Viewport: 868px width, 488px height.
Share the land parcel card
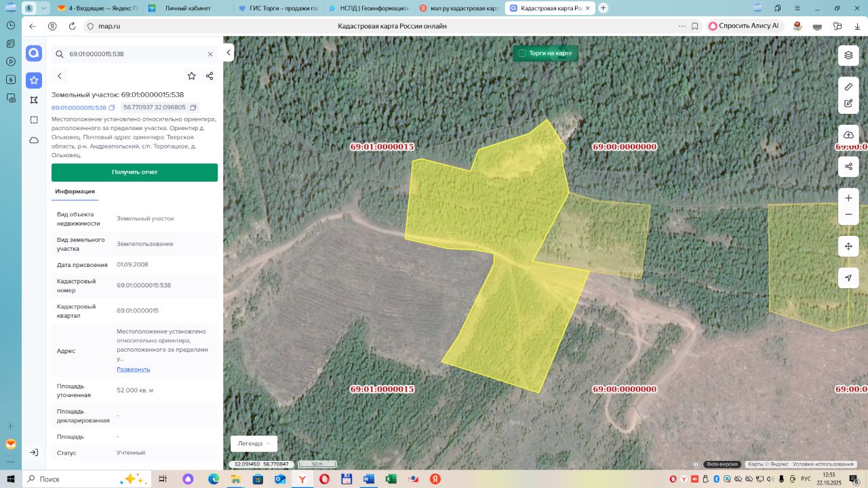[210, 76]
